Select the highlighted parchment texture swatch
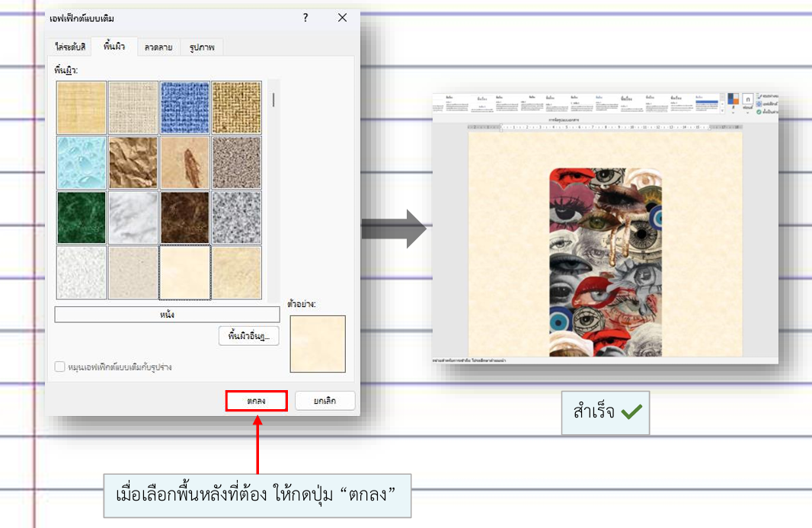This screenshot has height=528, width=812. (x=184, y=272)
